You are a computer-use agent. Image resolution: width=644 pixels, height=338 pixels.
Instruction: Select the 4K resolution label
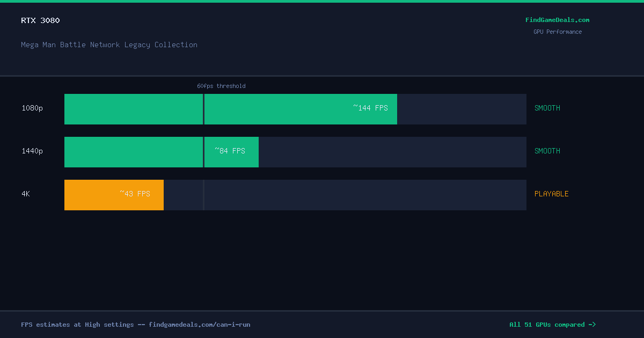pyautogui.click(x=26, y=194)
